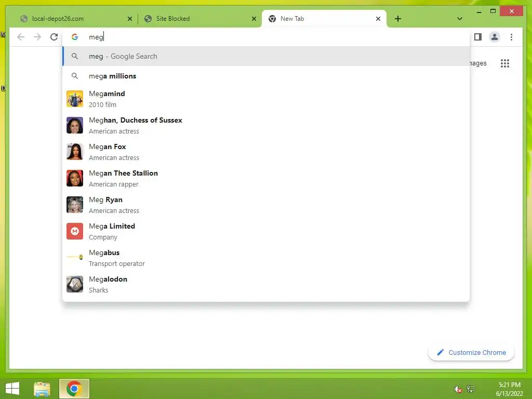Reload the current page
The image size is (532, 399).
pos(54,37)
